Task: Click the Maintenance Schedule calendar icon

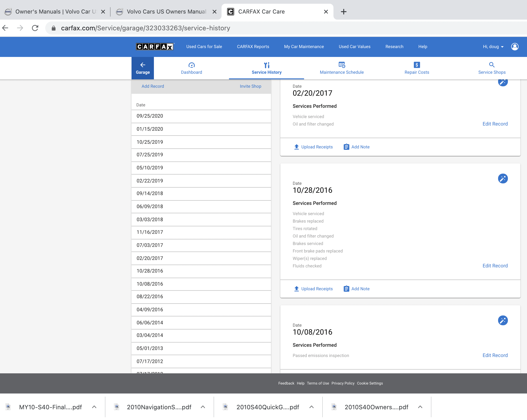Action: (x=342, y=65)
